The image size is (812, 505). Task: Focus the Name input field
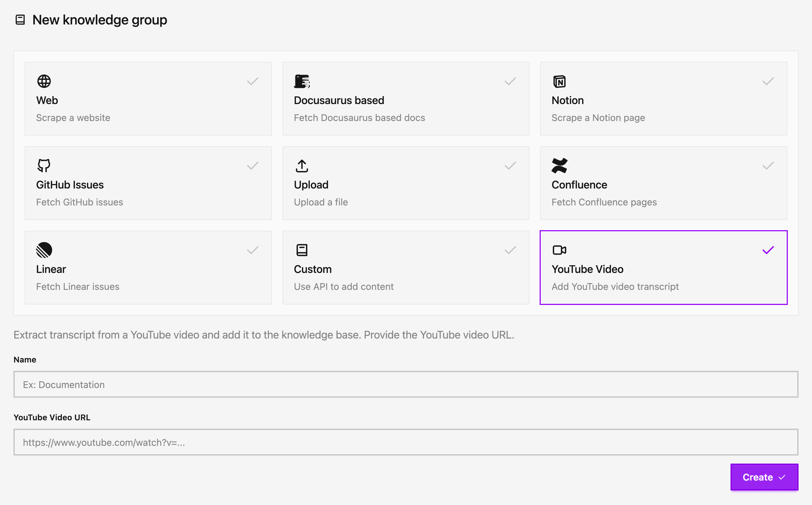click(406, 385)
